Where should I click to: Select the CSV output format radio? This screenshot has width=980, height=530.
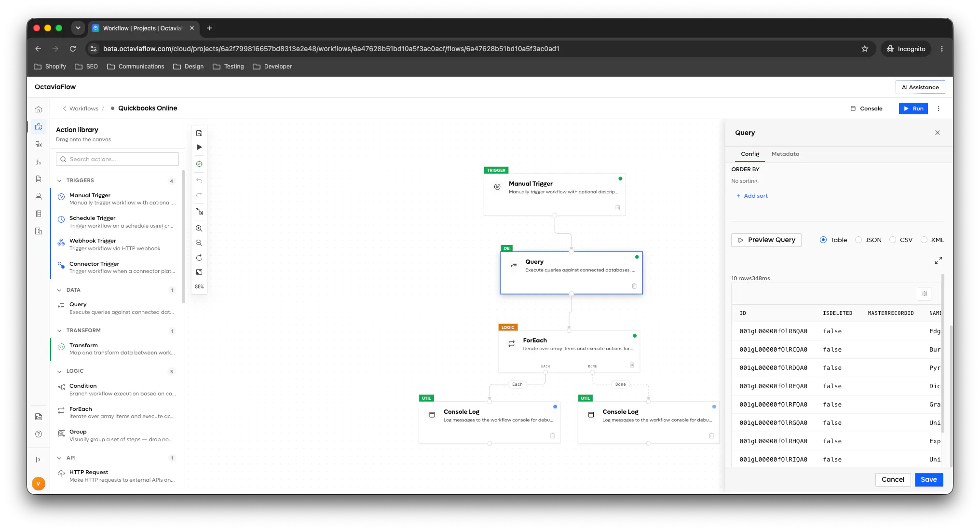893,240
